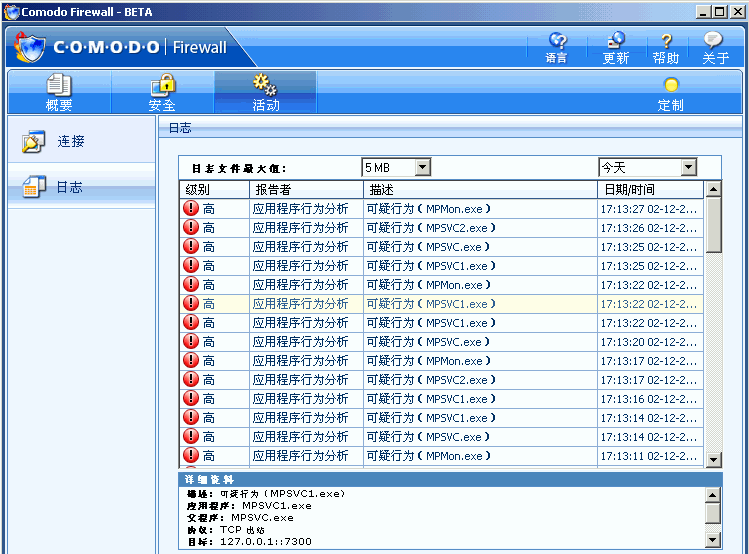Close the Comodo Firewall window

tap(737, 12)
